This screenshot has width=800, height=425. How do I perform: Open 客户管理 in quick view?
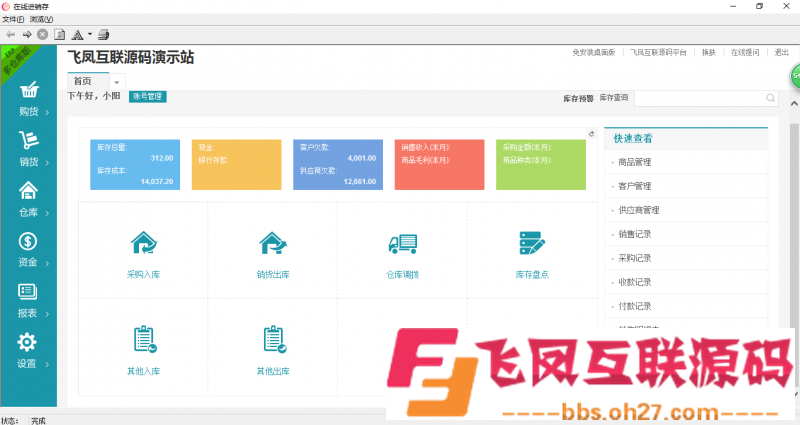tap(635, 186)
